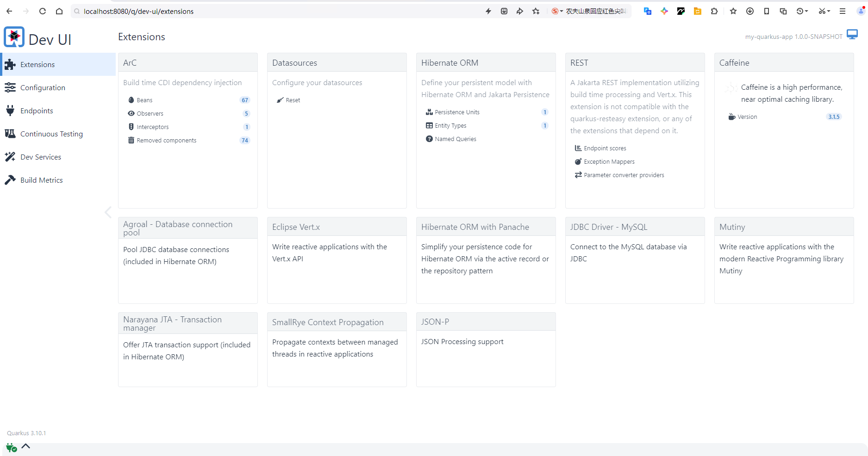Click the Parameter converter arrows icon
The image size is (868, 456).
pyautogui.click(x=578, y=175)
